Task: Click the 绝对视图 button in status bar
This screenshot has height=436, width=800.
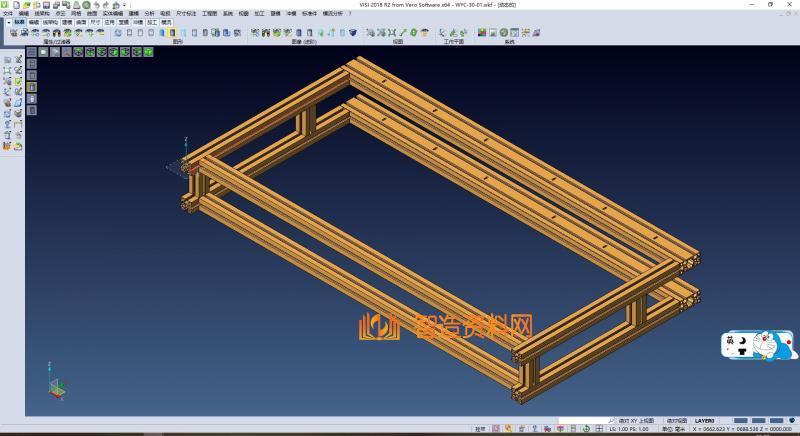Action: coord(676,421)
